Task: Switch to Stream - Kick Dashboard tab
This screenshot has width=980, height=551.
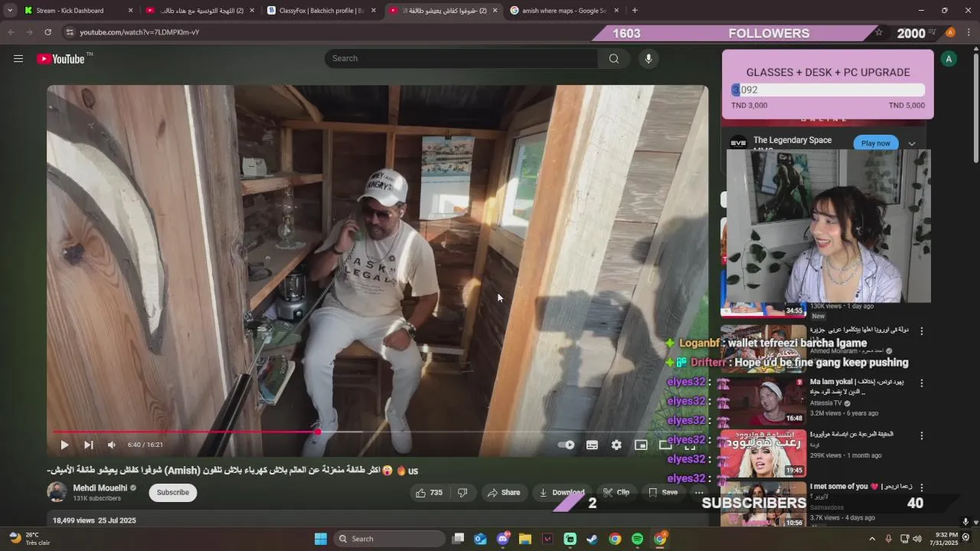Action: (x=70, y=11)
